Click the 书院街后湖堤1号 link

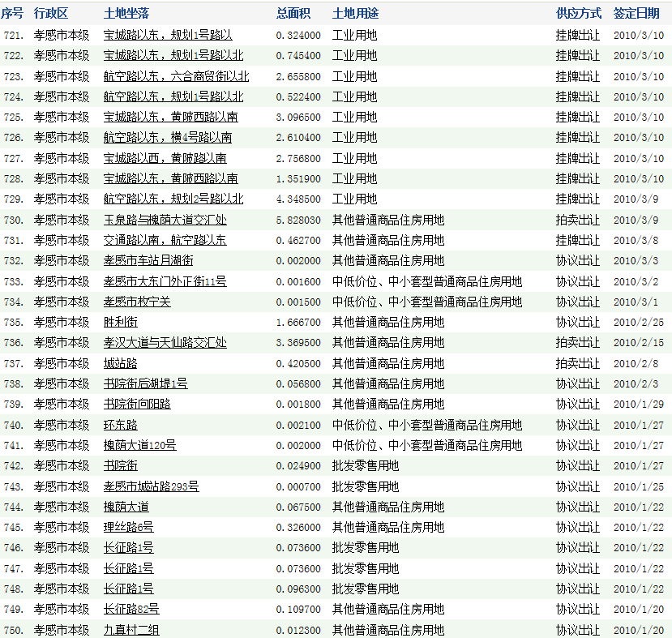tap(146, 383)
